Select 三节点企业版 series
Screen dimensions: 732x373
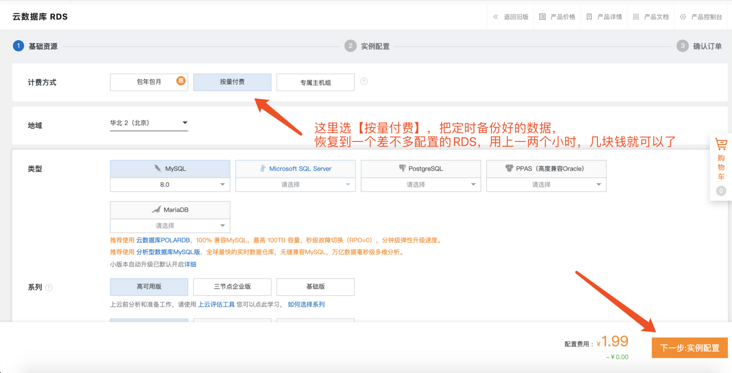(x=232, y=287)
